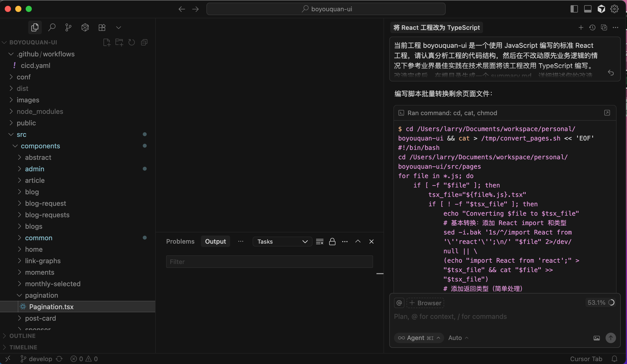Switch to the Problems tab

[x=180, y=241]
